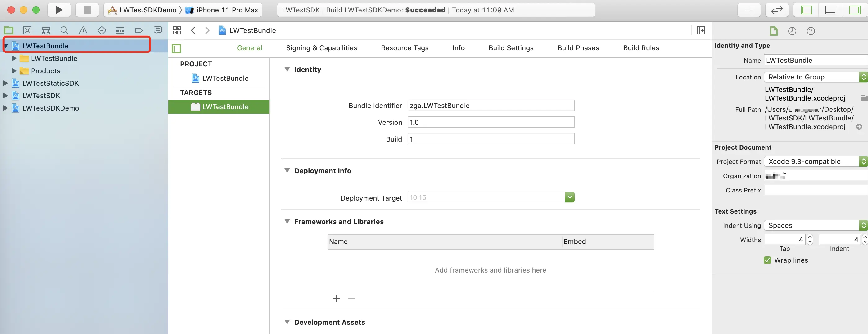This screenshot has width=868, height=334.
Task: Toggle the inspectors panel
Action: click(855, 10)
